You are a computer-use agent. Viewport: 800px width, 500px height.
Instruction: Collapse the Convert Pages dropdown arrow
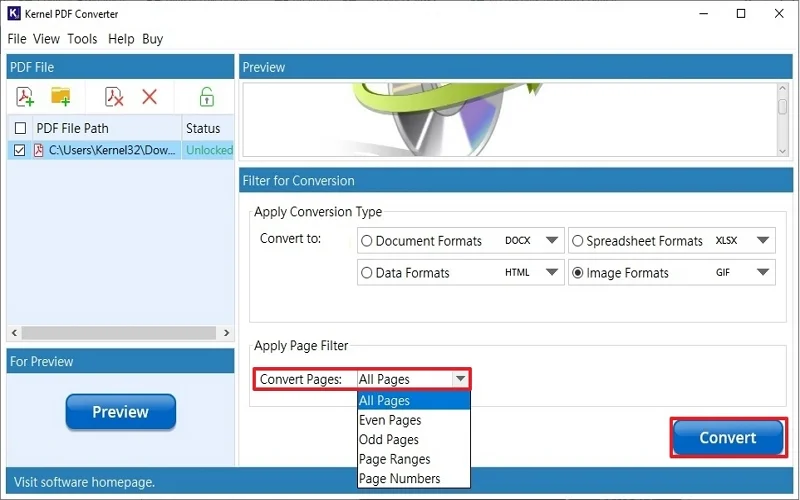[x=460, y=379]
